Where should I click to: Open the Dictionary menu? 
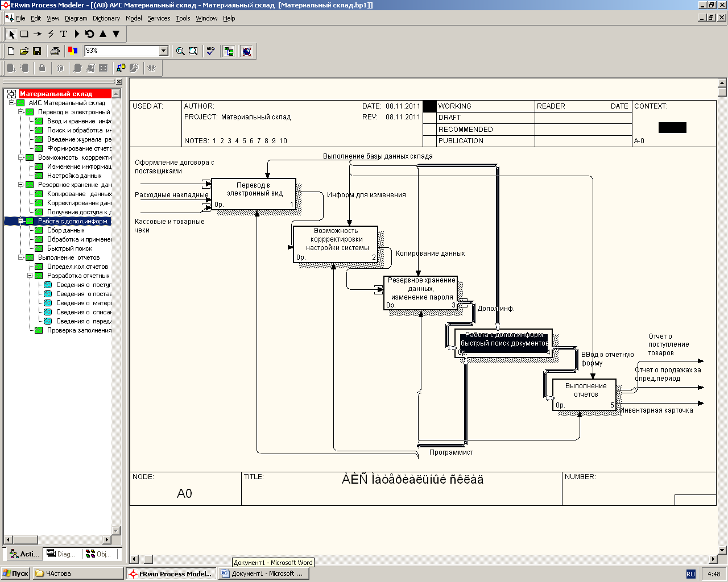pos(106,18)
